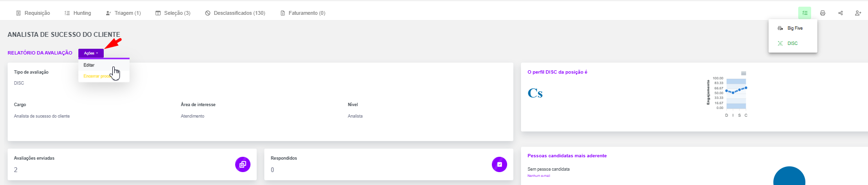This screenshot has height=185, width=868.
Task: Switch to the Hunting tab
Action: [78, 13]
